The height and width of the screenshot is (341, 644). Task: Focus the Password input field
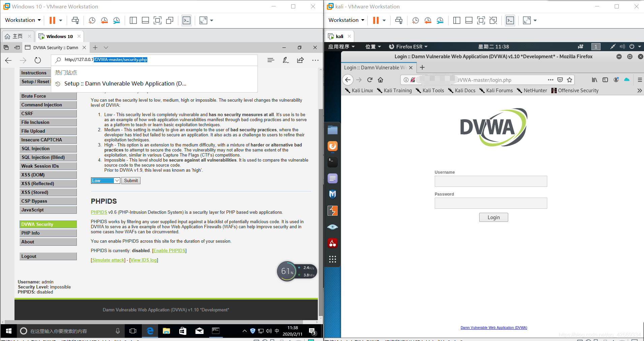click(491, 203)
